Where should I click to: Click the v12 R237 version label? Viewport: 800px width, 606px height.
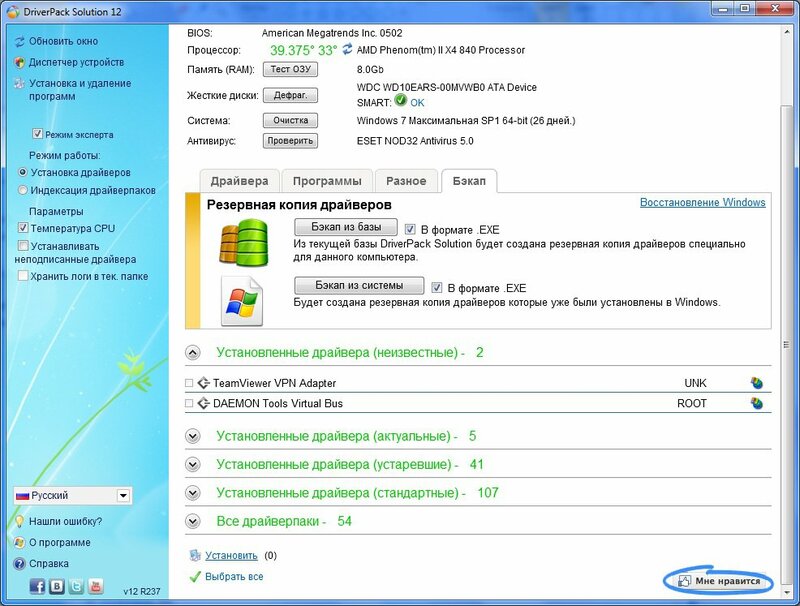pyautogui.click(x=142, y=591)
